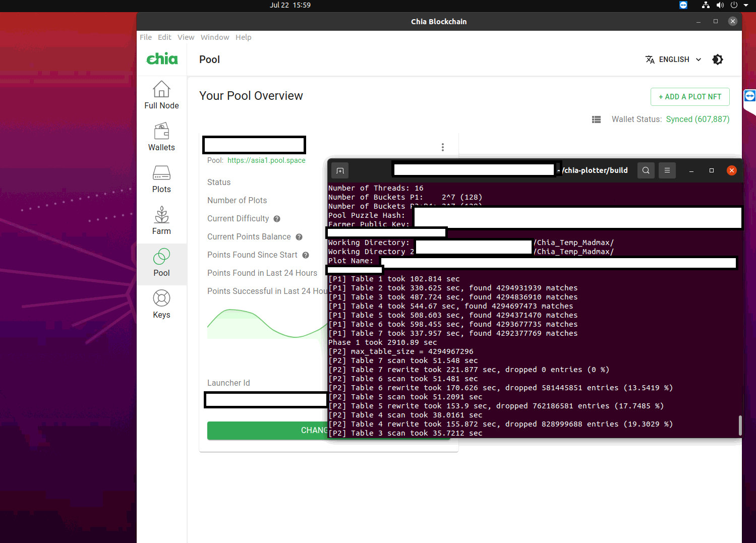Click the terminal new tab icon
This screenshot has height=543, width=756.
click(340, 170)
